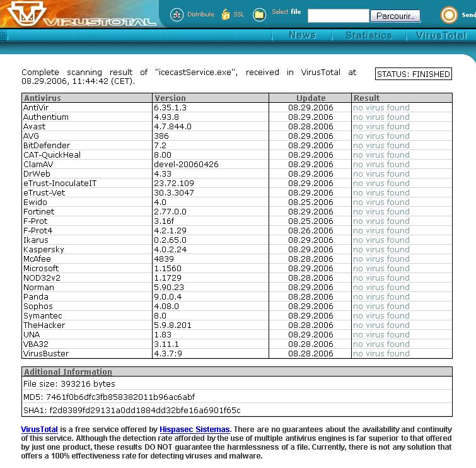Open the Hispasec Sistemas link

(195, 430)
